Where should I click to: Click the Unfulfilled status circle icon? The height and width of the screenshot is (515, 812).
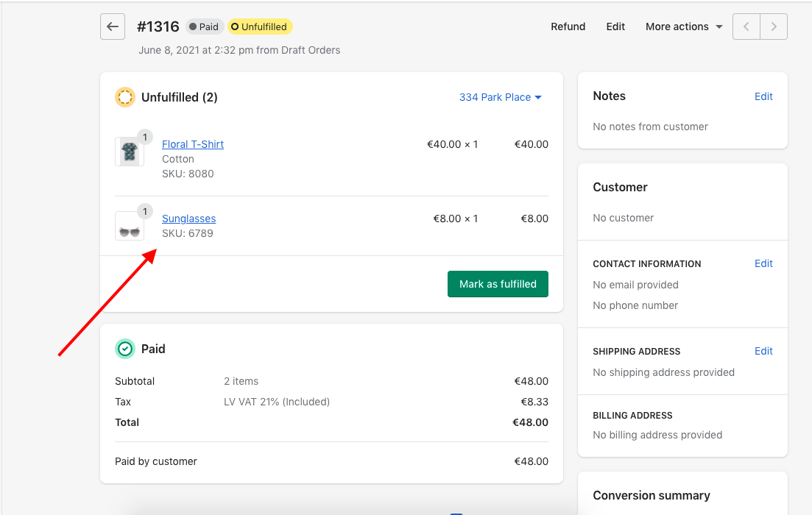(125, 97)
